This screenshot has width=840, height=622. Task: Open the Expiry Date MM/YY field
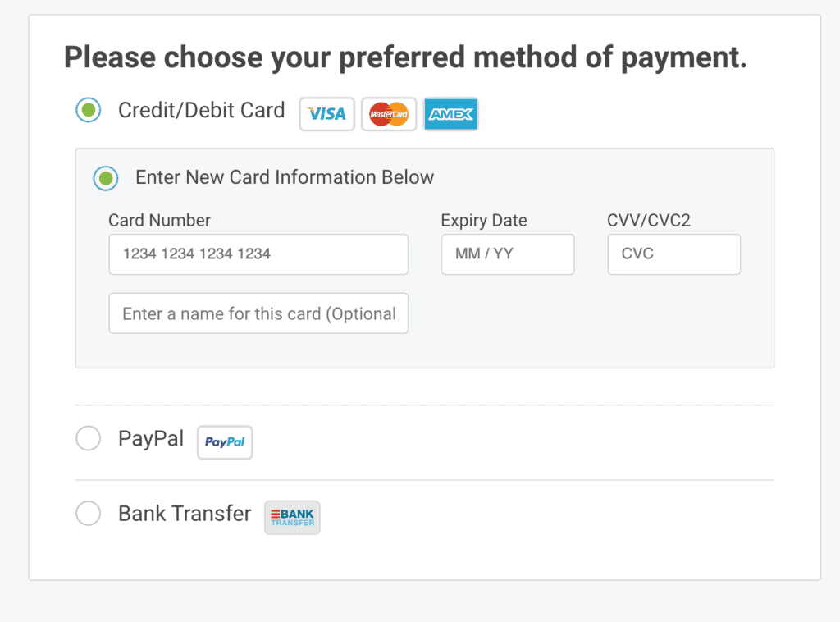(x=507, y=254)
